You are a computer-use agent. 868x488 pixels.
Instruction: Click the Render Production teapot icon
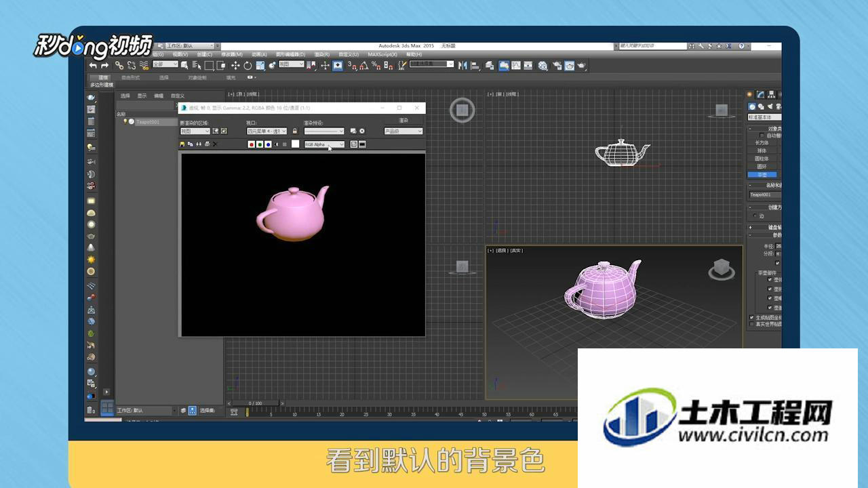582,65
